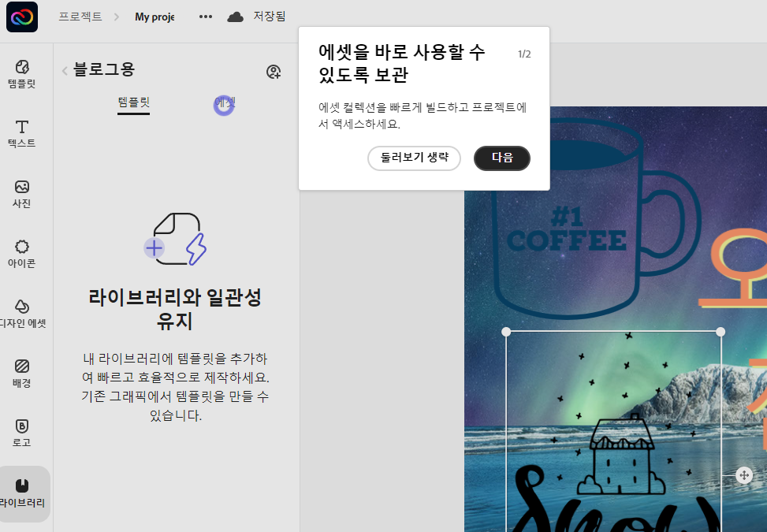
Task: Click the 프로젝트 breadcrumb link
Action: (x=80, y=17)
